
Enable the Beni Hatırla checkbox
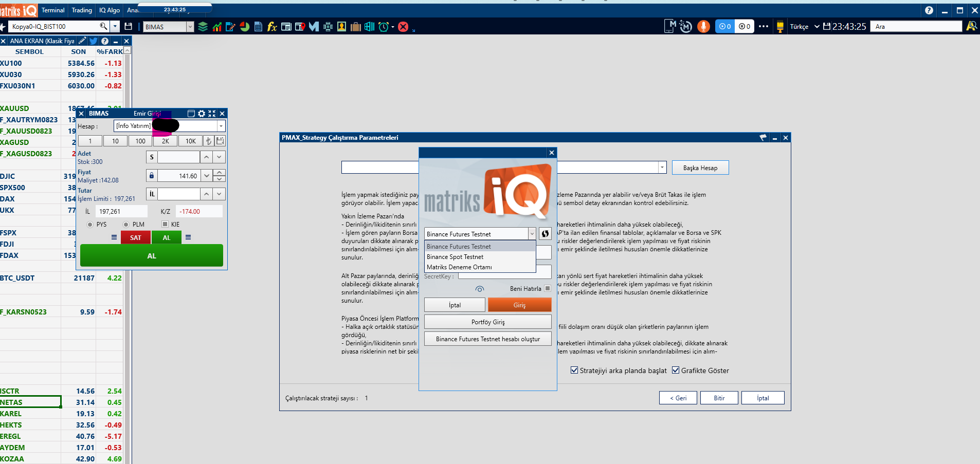pyautogui.click(x=548, y=288)
